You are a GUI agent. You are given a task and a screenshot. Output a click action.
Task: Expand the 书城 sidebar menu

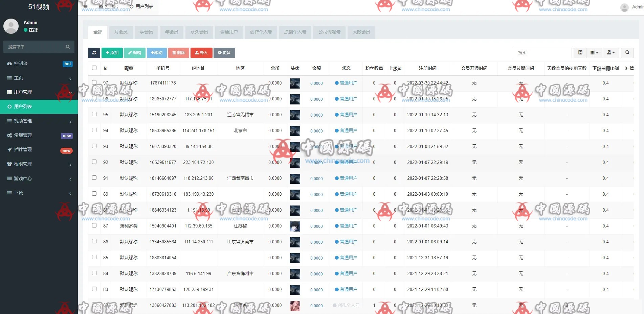39,193
